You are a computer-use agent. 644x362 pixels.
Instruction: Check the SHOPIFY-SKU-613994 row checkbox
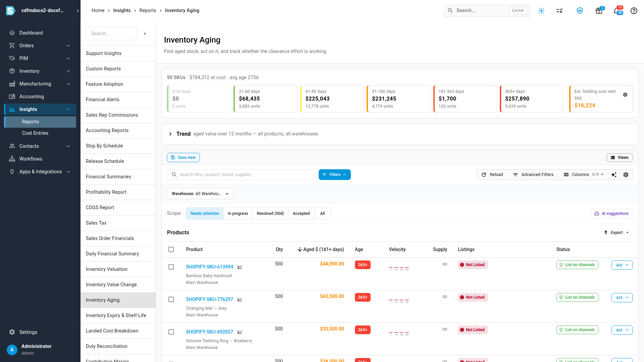[x=171, y=267]
